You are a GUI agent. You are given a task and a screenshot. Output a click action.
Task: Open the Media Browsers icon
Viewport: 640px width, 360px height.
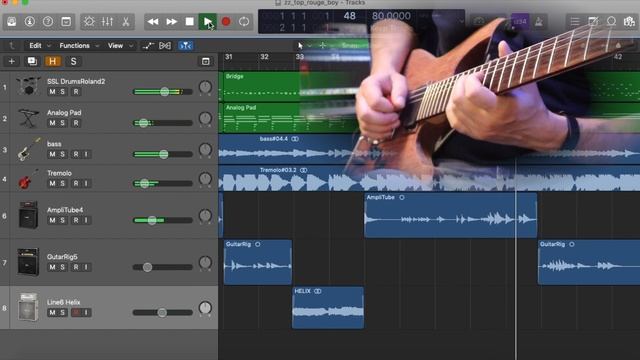[629, 22]
